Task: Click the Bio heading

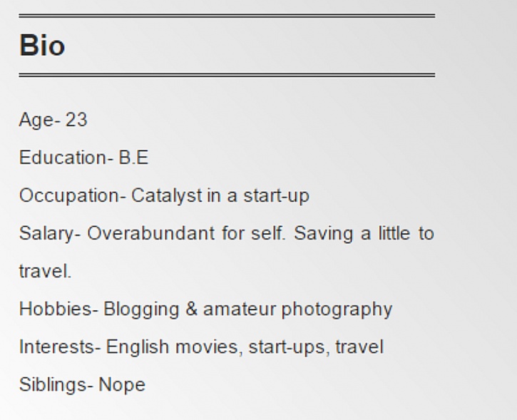Action: (42, 45)
